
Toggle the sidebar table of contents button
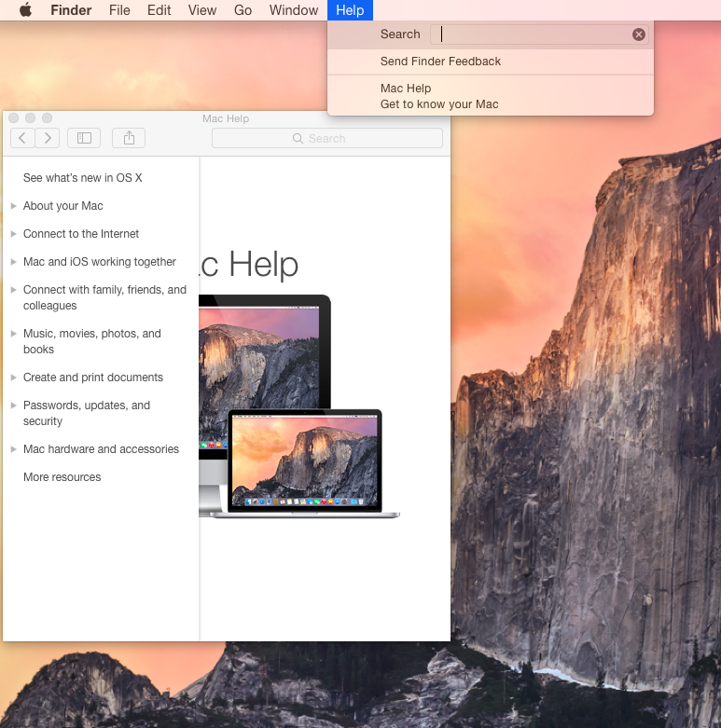84,138
